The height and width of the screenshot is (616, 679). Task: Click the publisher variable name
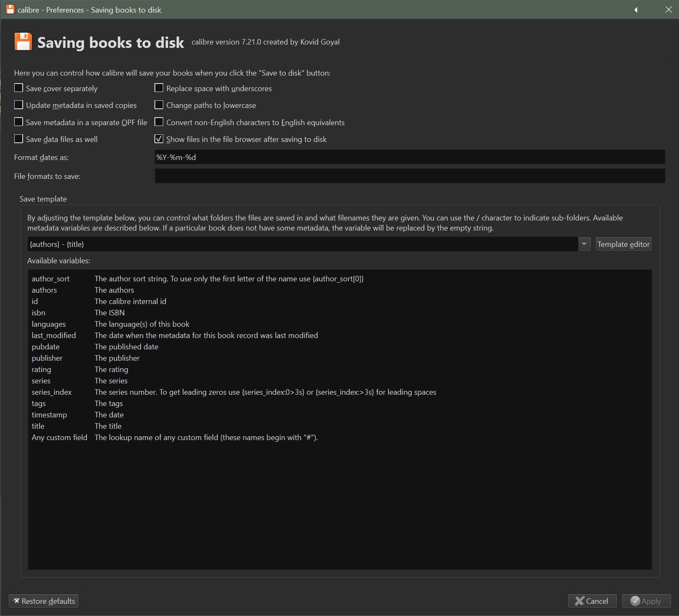(x=47, y=358)
